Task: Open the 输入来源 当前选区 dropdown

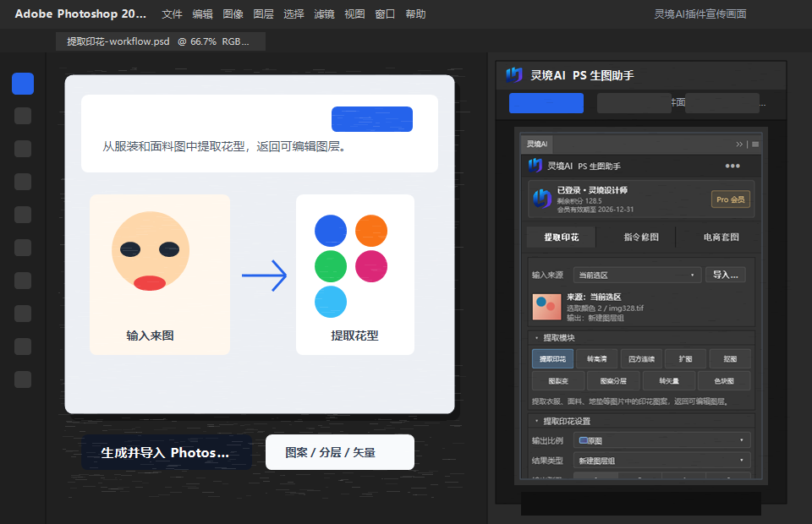Action: point(637,275)
